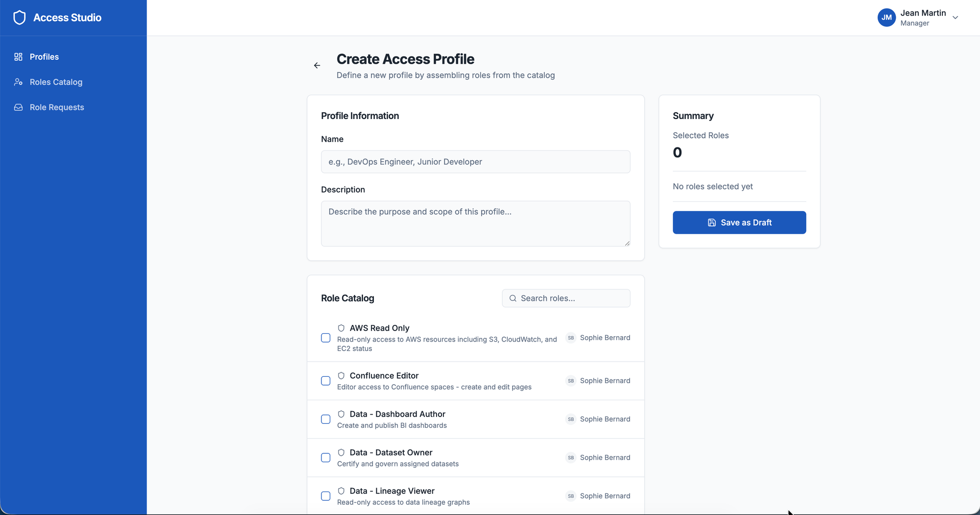Click the Roles Catalog user icon
The width and height of the screenshot is (980, 515).
click(x=18, y=82)
